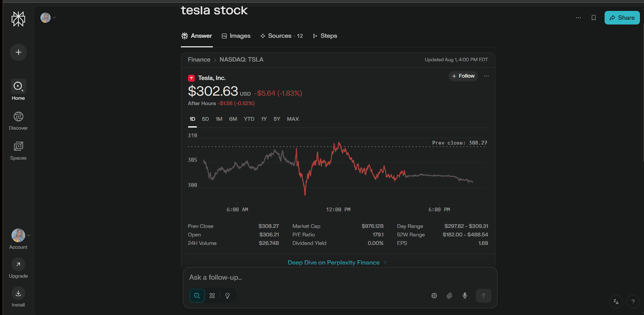Select the 1M chart range
The image size is (644, 315).
pyautogui.click(x=219, y=119)
